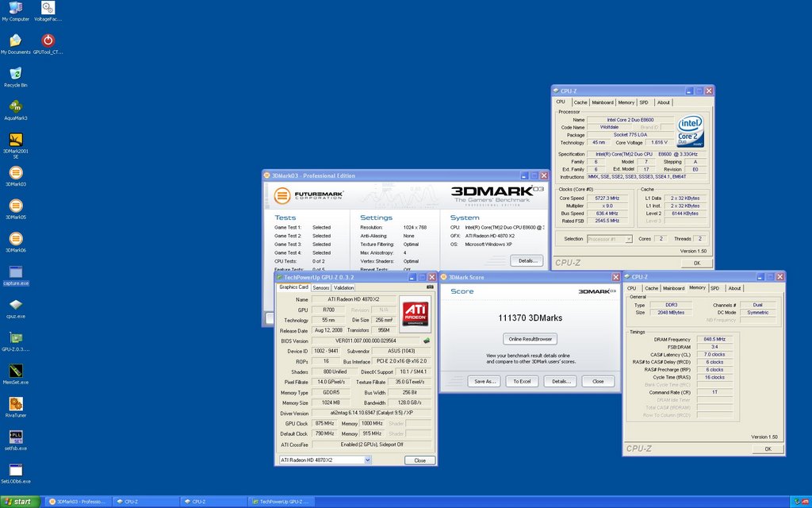
Task: Select GPU-Z.0.3 desktop icon
Action: (x=16, y=341)
